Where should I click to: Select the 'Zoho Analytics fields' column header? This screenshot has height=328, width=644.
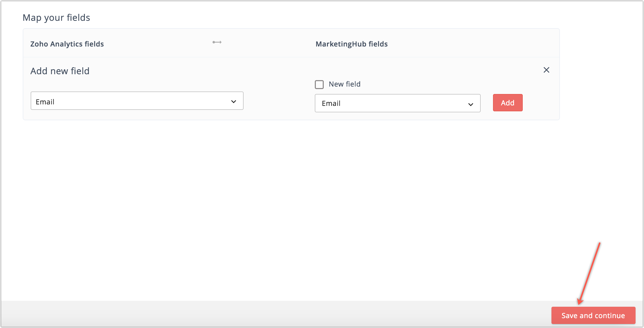tap(67, 44)
